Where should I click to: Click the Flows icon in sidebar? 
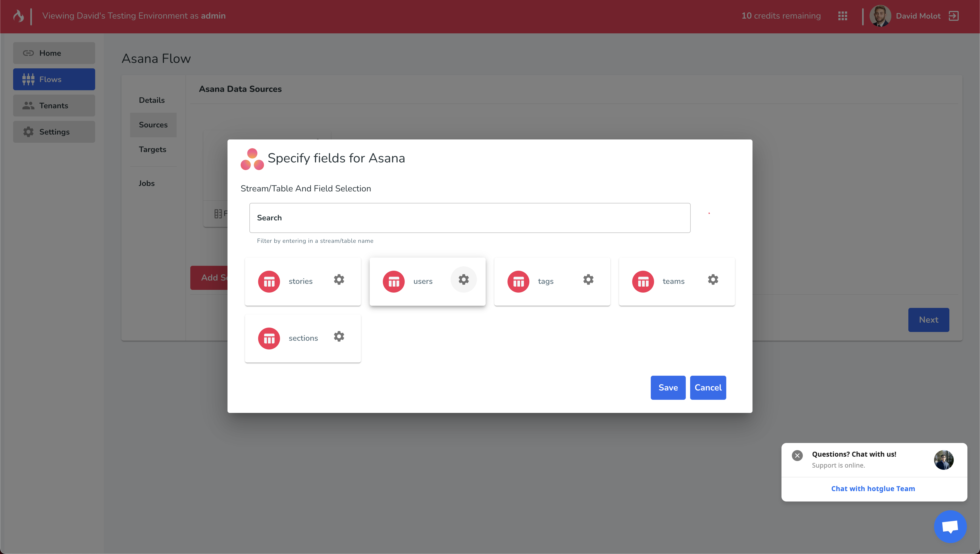click(28, 79)
